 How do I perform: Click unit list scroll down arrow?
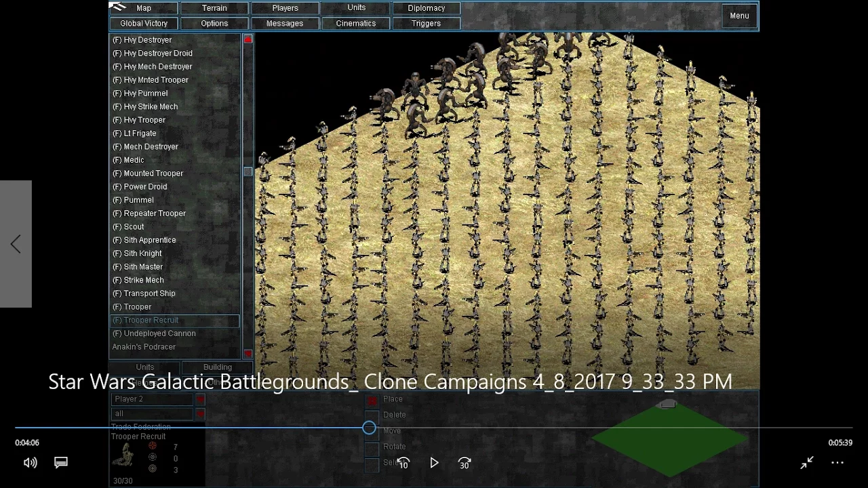click(248, 354)
